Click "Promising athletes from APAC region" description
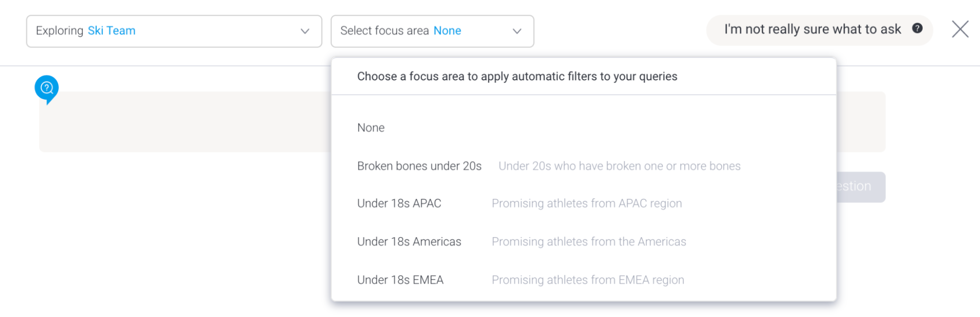The width and height of the screenshot is (980, 317). pos(586,203)
